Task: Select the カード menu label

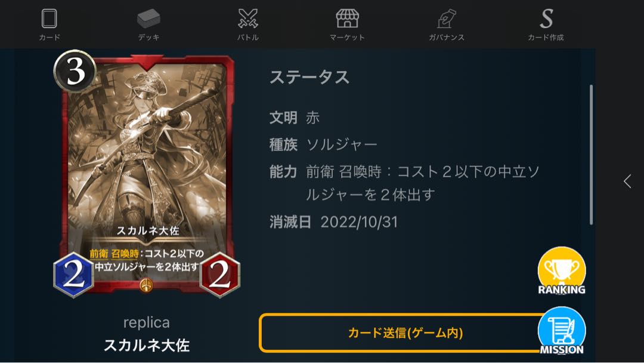Action: click(x=49, y=38)
